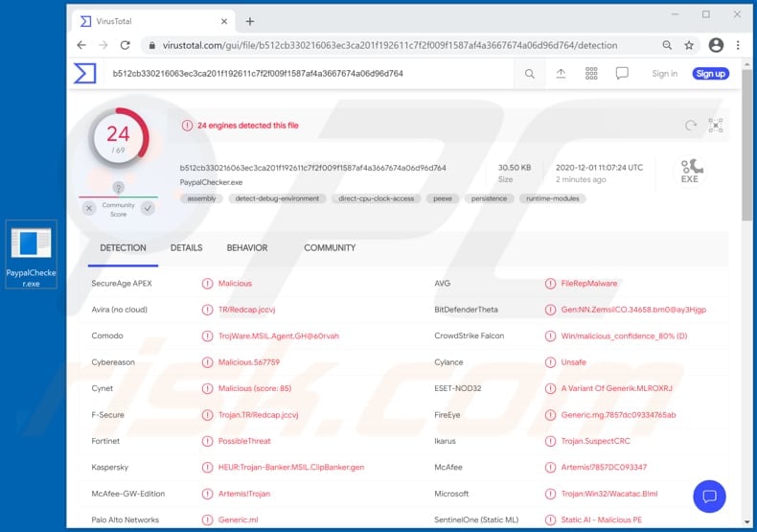This screenshot has width=757, height=532.
Task: Click Generic.mg.7857dc09334765ab FireEye result
Action: [x=618, y=415]
